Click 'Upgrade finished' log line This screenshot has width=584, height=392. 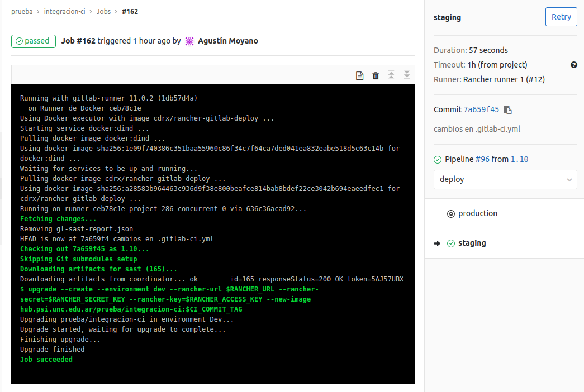coord(52,350)
